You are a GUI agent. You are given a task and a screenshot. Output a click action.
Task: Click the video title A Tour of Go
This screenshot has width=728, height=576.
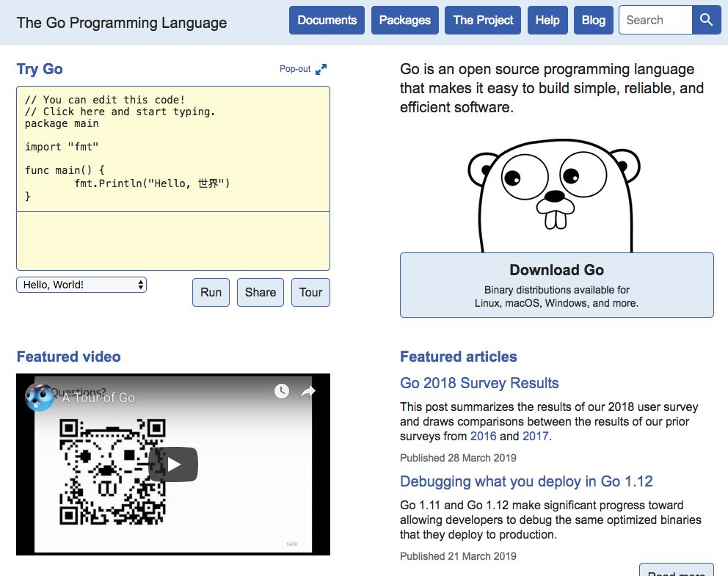coord(98,398)
